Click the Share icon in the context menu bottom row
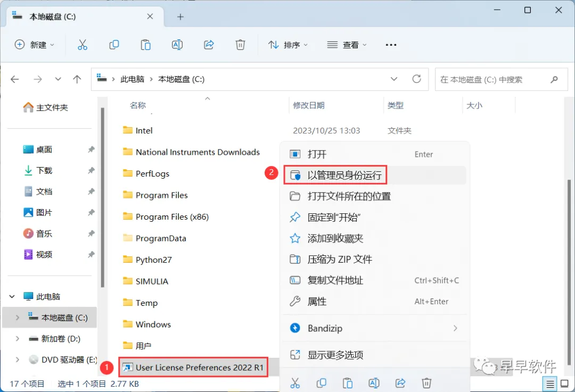Image resolution: width=575 pixels, height=392 pixels. tap(400, 383)
